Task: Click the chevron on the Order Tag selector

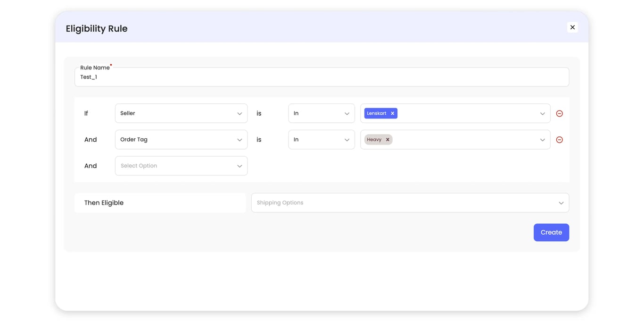Action: 239,139
